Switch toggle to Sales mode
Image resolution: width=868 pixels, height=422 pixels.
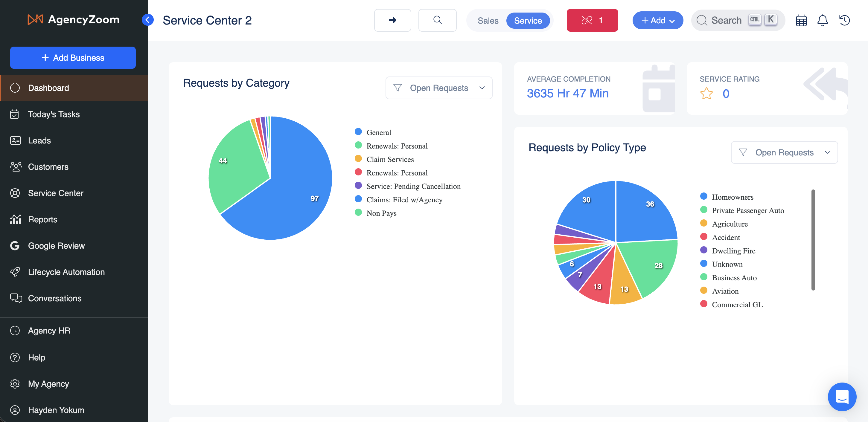[488, 21]
